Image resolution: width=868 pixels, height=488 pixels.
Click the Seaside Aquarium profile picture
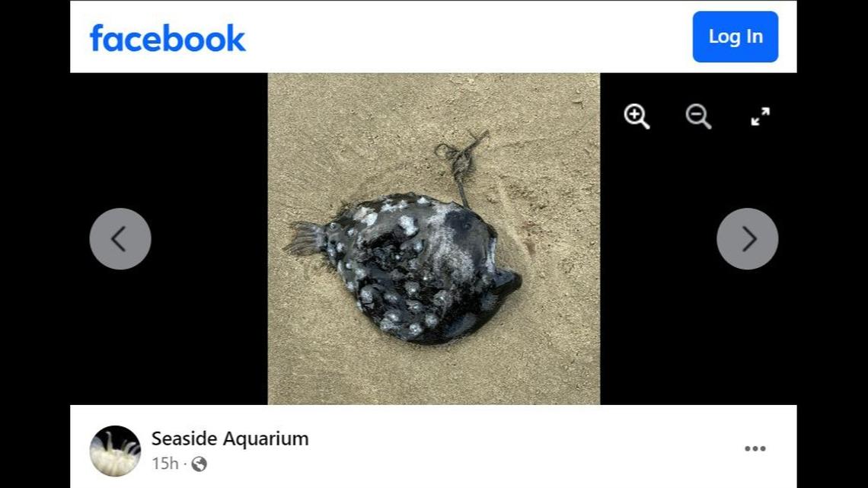pyautogui.click(x=115, y=451)
